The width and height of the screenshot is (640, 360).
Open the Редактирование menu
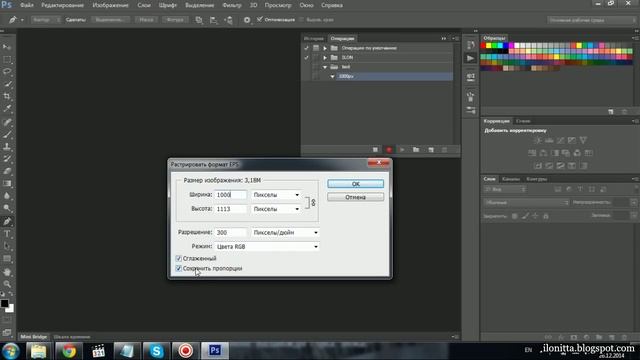pos(62,5)
